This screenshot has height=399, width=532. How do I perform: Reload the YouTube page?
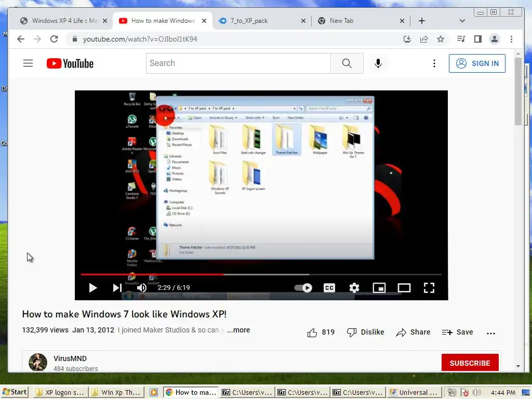click(54, 39)
